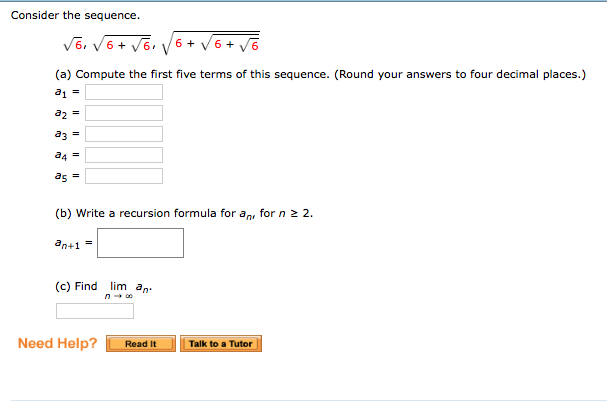
Task: Click the a5 = label
Action: tap(66, 177)
